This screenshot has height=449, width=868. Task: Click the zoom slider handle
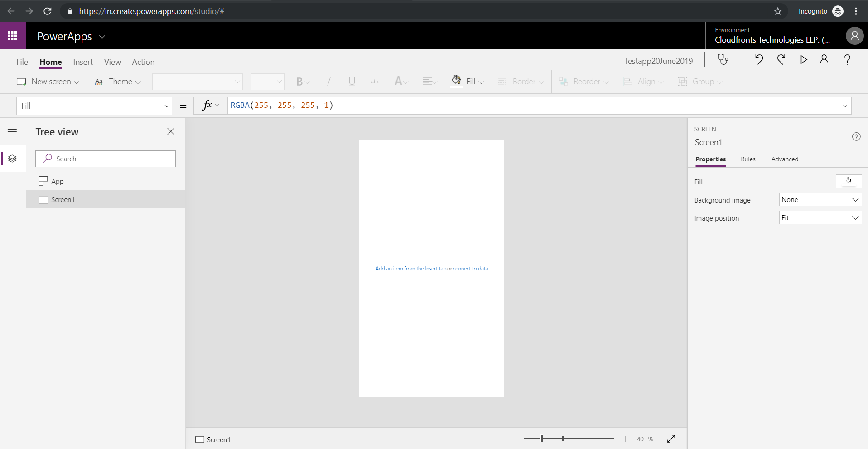542,439
